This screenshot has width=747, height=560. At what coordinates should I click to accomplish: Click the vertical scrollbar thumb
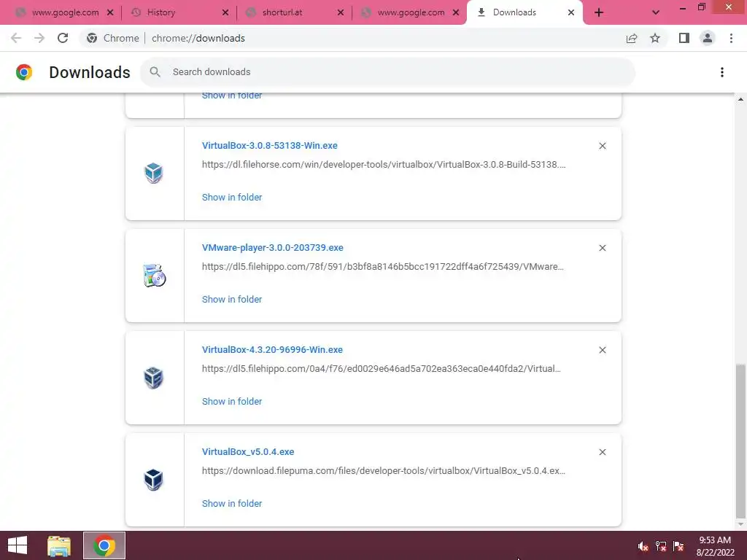(x=740, y=440)
